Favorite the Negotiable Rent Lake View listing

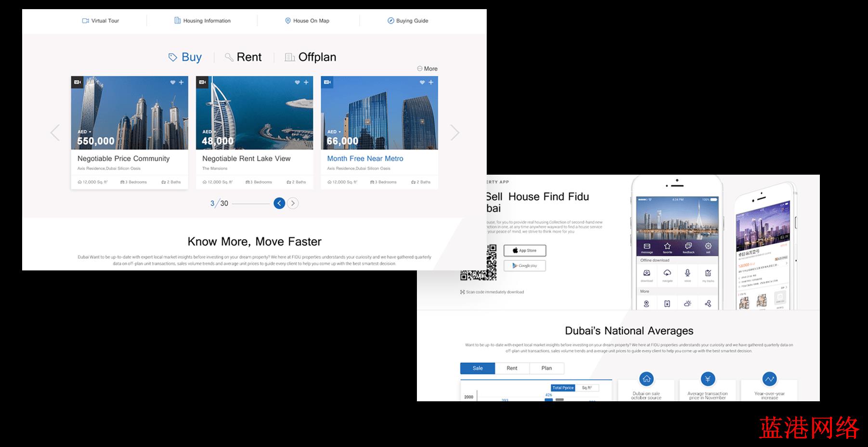[x=298, y=82]
